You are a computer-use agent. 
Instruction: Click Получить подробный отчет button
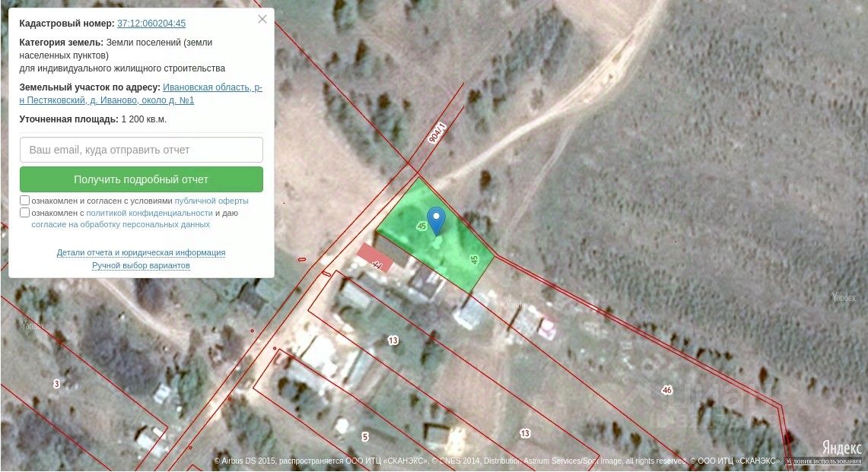(141, 179)
